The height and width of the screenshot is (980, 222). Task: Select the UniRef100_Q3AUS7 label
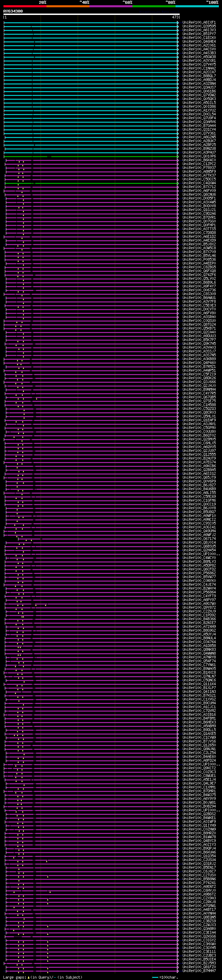point(199,88)
